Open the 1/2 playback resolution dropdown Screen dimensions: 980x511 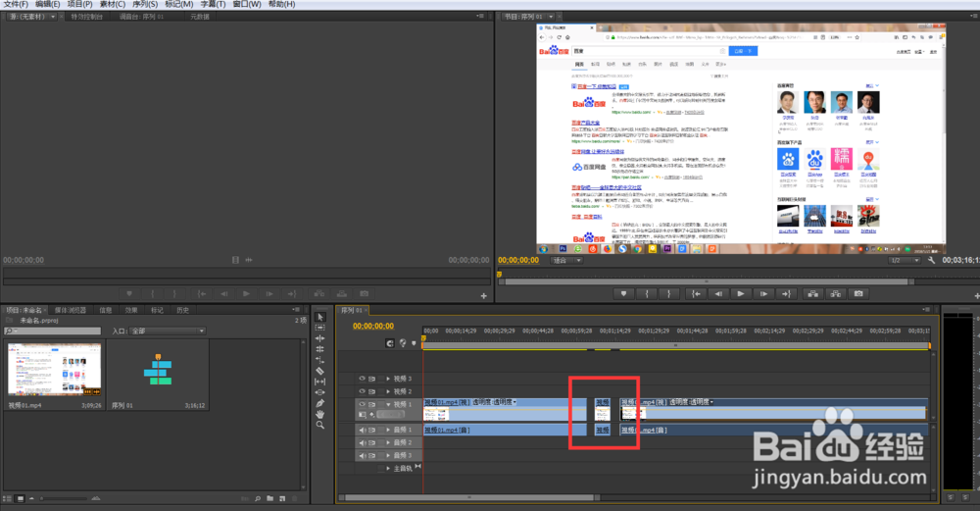coord(904,260)
